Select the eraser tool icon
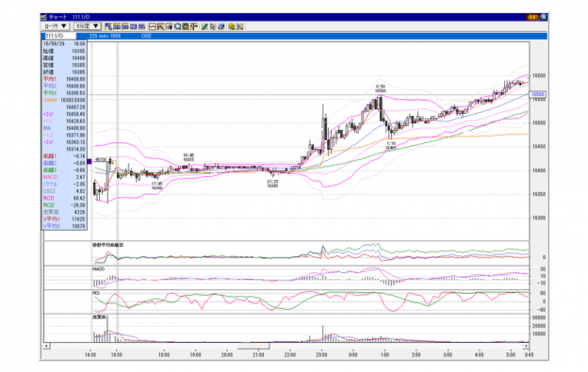588x372 pixels. pyautogui.click(x=220, y=26)
